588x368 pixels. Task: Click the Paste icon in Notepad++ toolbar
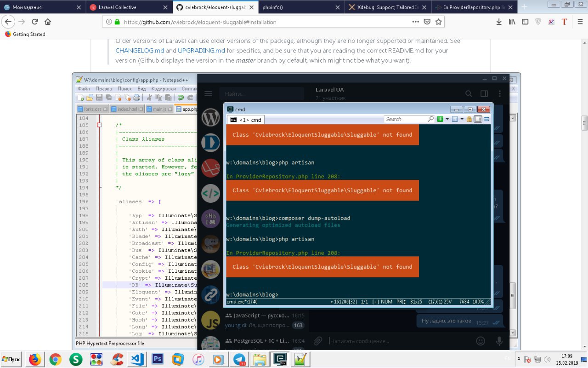[x=168, y=98]
